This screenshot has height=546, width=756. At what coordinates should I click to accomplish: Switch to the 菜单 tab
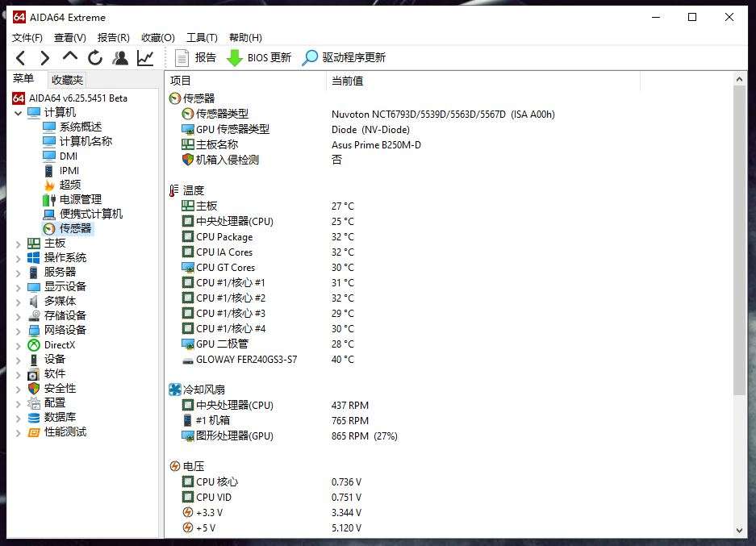click(x=23, y=78)
